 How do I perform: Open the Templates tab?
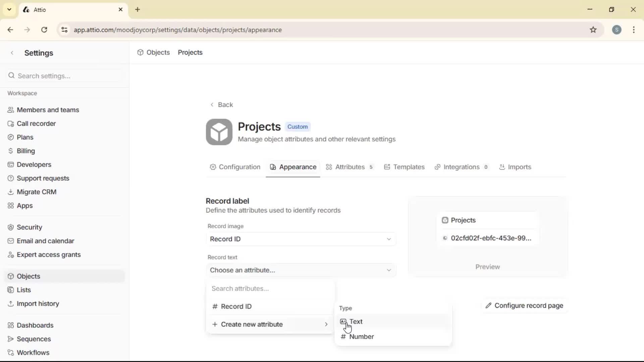pyautogui.click(x=404, y=167)
